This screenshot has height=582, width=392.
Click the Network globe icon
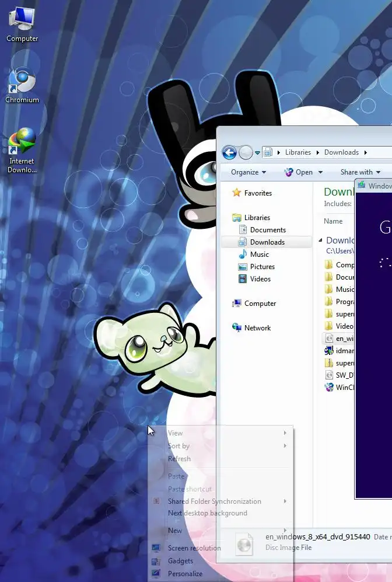237,327
